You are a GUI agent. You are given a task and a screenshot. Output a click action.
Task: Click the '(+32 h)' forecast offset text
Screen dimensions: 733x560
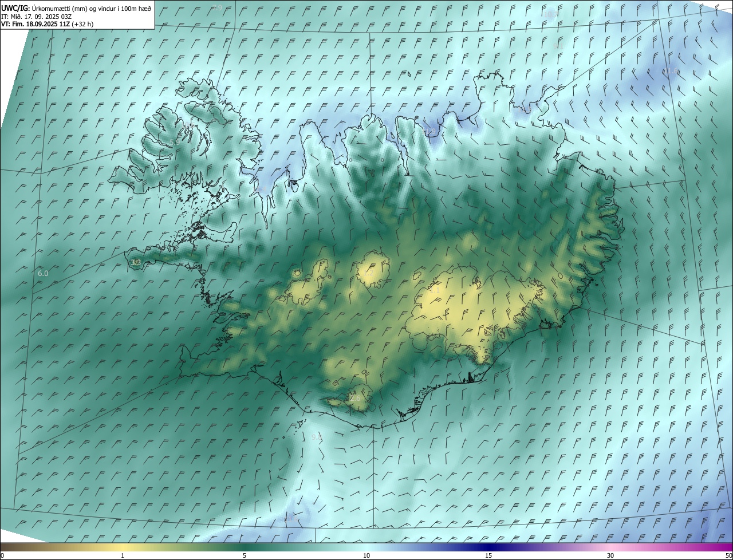pos(82,24)
